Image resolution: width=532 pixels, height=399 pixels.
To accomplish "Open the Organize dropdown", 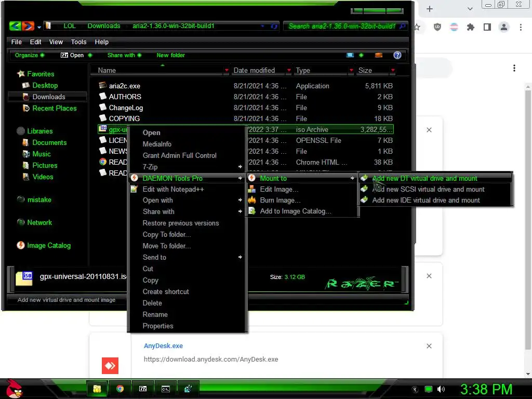I will coord(29,55).
